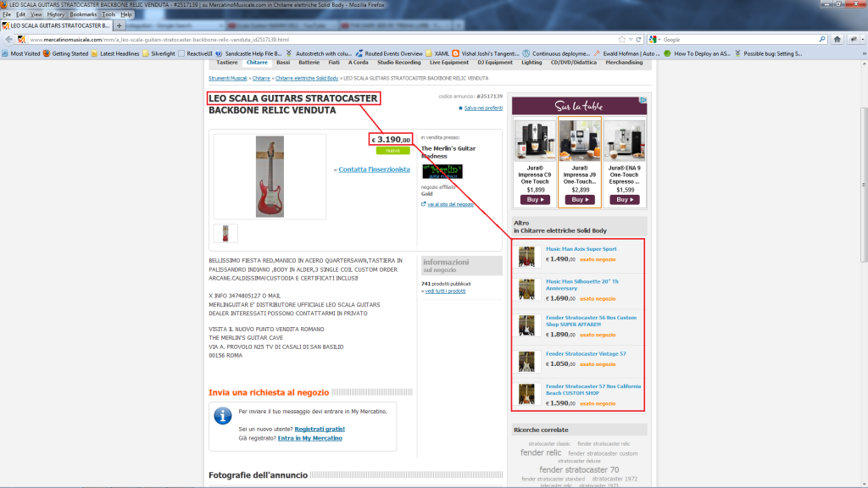Click the vertical page scrollbar
Image resolution: width=868 pixels, height=488 pixels.
click(864, 185)
